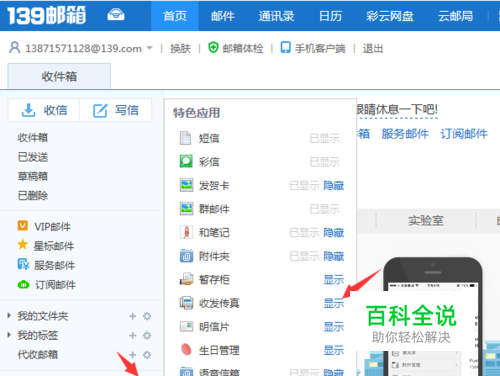Go to 彩云网盘 tab
The height and width of the screenshot is (376, 500).
[x=390, y=16]
